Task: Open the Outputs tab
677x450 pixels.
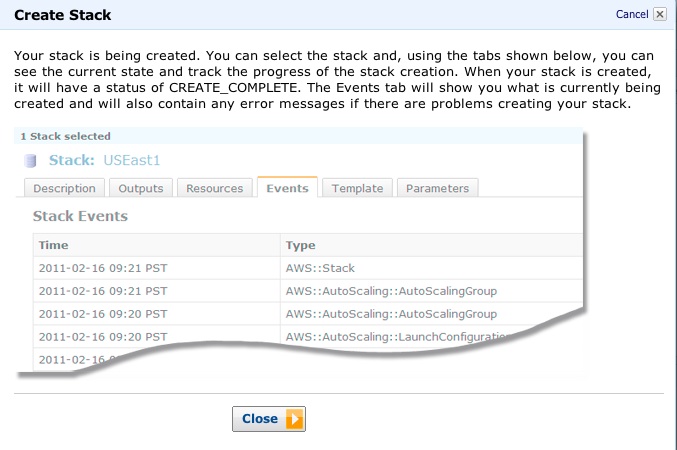Action: [x=141, y=188]
